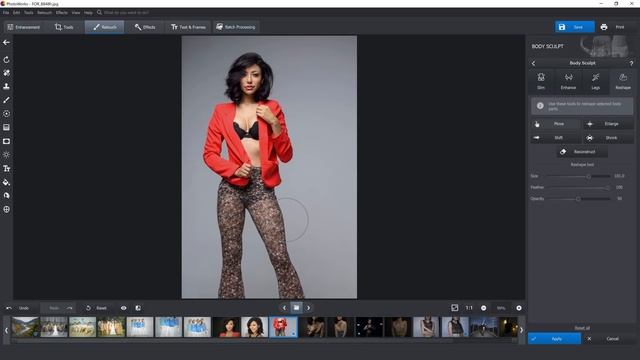Click the search field in the menu bar

click(x=127, y=13)
